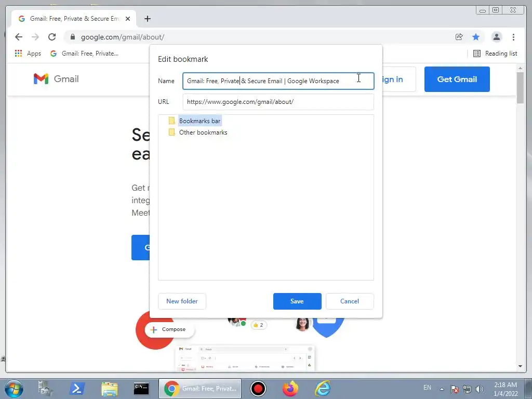This screenshot has width=532, height=399.
Task: Open the Chrome three-dot menu
Action: click(x=513, y=37)
